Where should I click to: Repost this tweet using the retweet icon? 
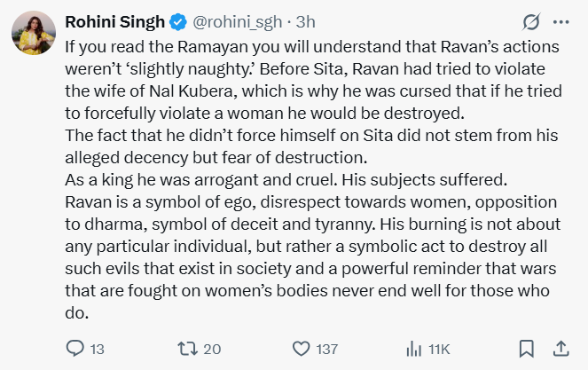coord(189,349)
